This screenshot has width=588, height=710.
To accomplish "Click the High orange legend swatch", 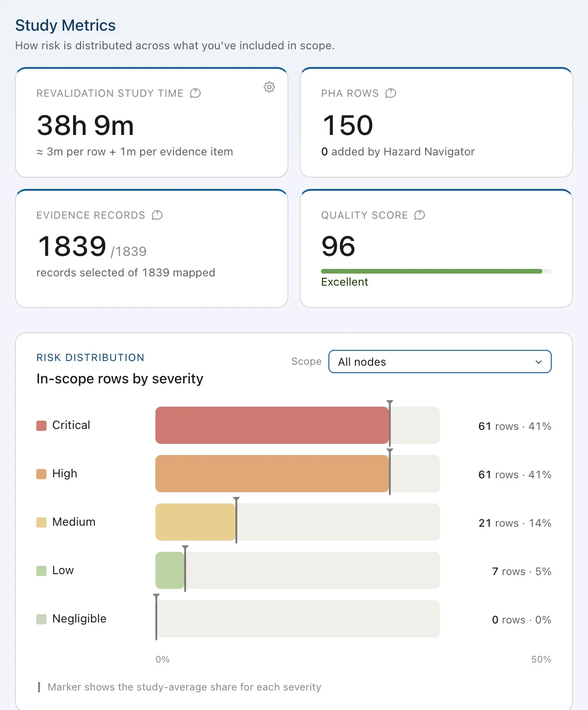I will coord(41,474).
